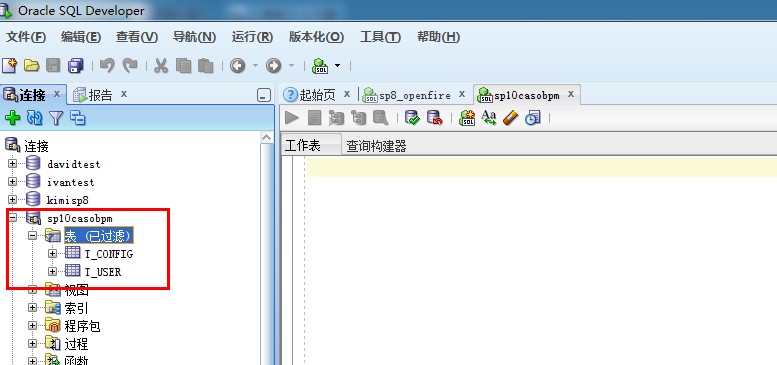Open the 查看(V) menu
The height and width of the screenshot is (365, 777).
click(x=137, y=37)
